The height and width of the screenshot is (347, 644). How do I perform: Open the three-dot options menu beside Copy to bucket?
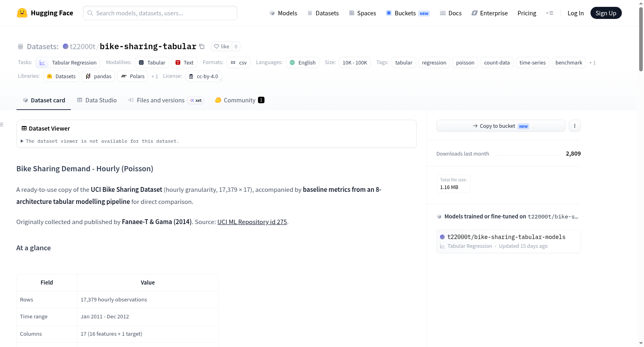(575, 126)
